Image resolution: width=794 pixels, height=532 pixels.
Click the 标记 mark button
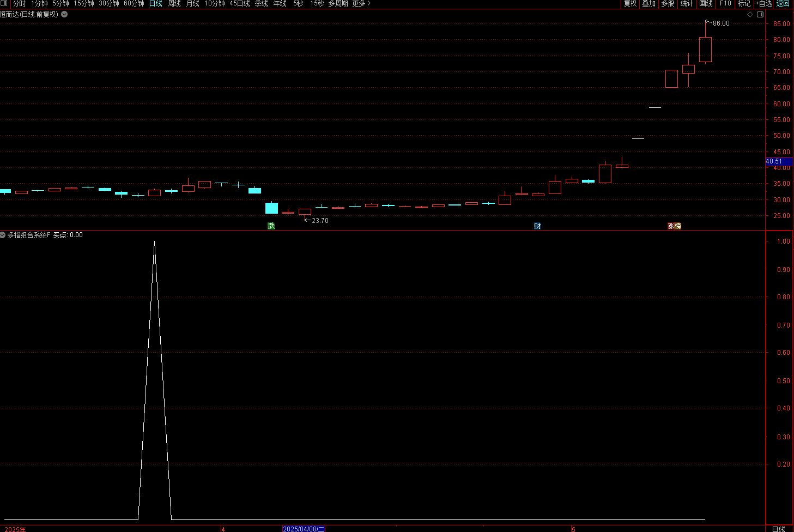click(x=744, y=3)
